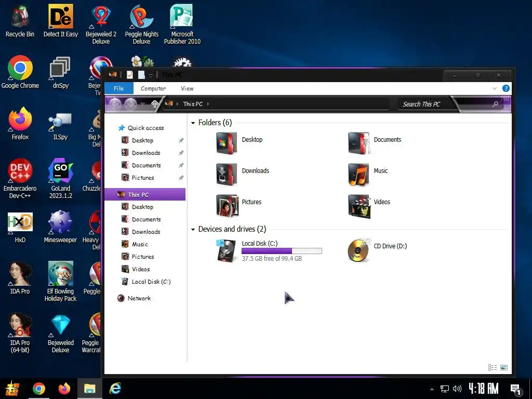
Task: Click the Search This PC field
Action: click(x=450, y=104)
